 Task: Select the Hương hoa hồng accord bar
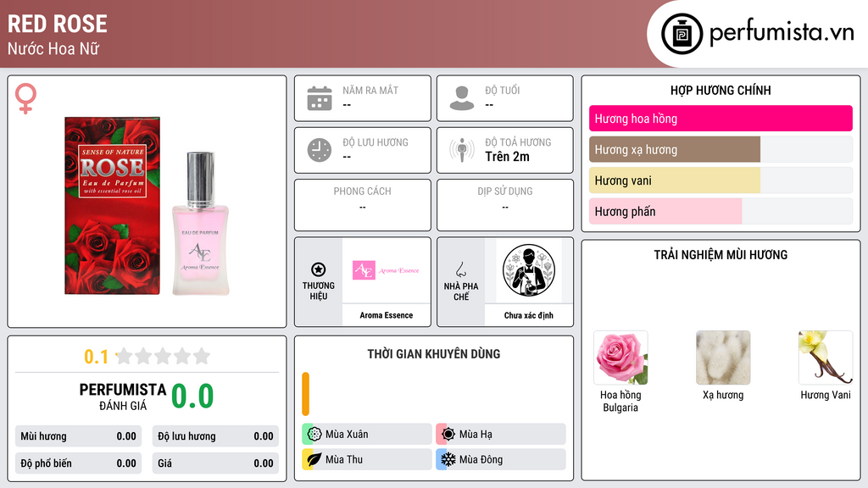click(721, 119)
